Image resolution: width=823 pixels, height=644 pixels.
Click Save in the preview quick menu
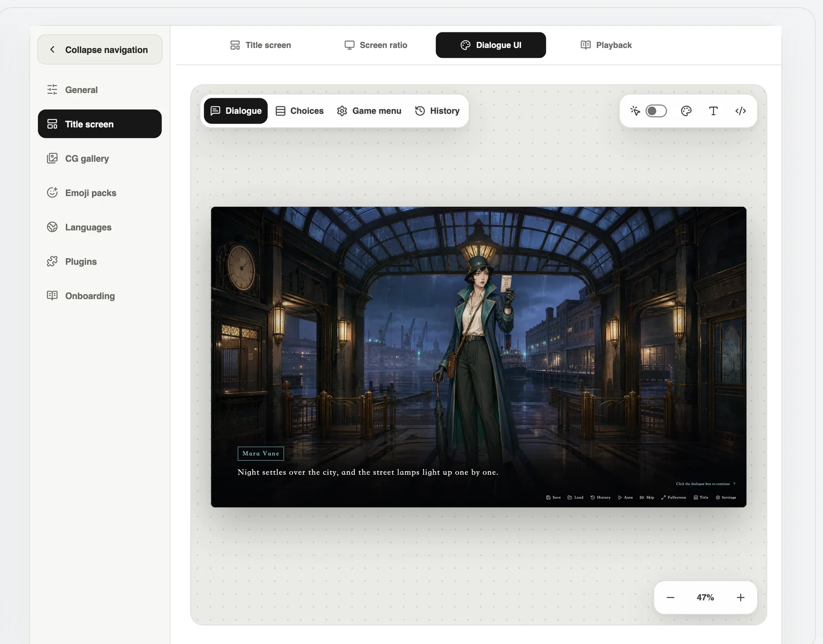point(553,497)
